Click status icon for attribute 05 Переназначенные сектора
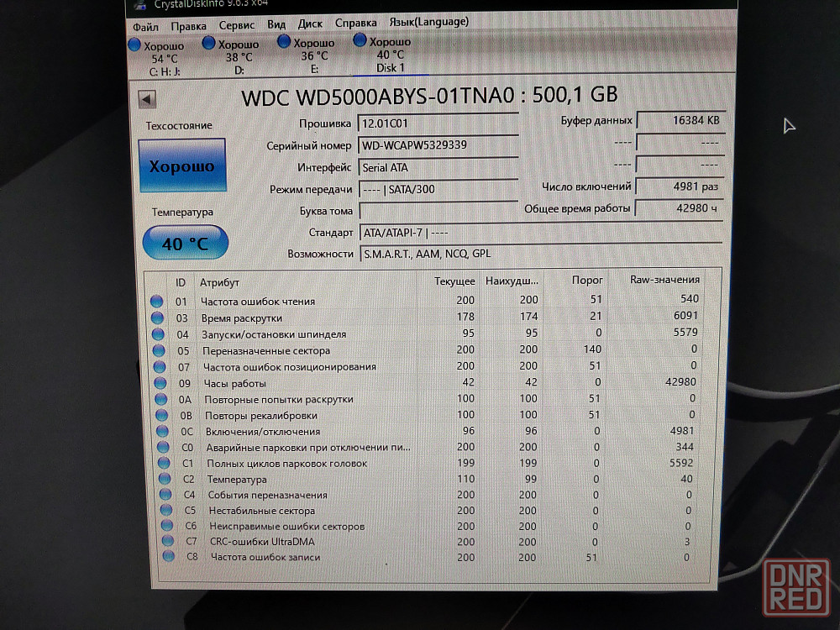Image resolution: width=840 pixels, height=630 pixels. (x=159, y=351)
